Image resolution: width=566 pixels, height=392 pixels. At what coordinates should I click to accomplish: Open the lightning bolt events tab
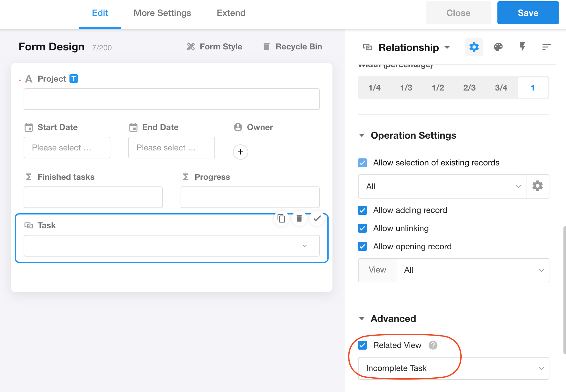tap(522, 47)
